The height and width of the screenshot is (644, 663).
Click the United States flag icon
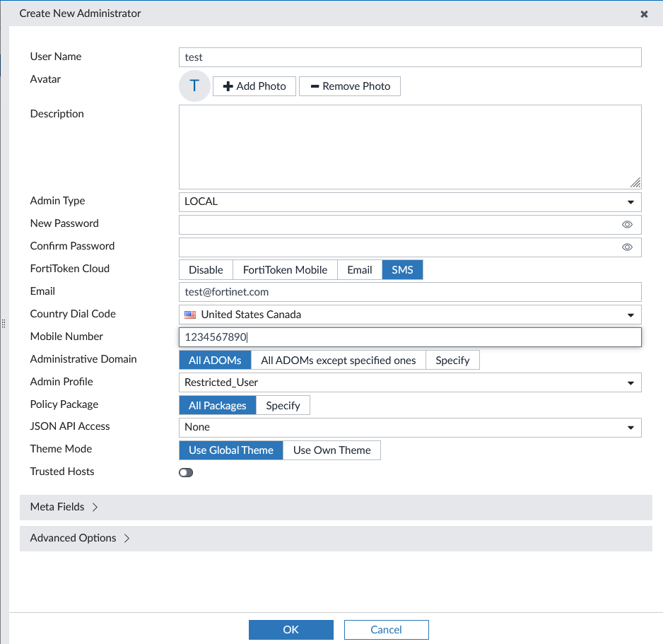(x=190, y=315)
